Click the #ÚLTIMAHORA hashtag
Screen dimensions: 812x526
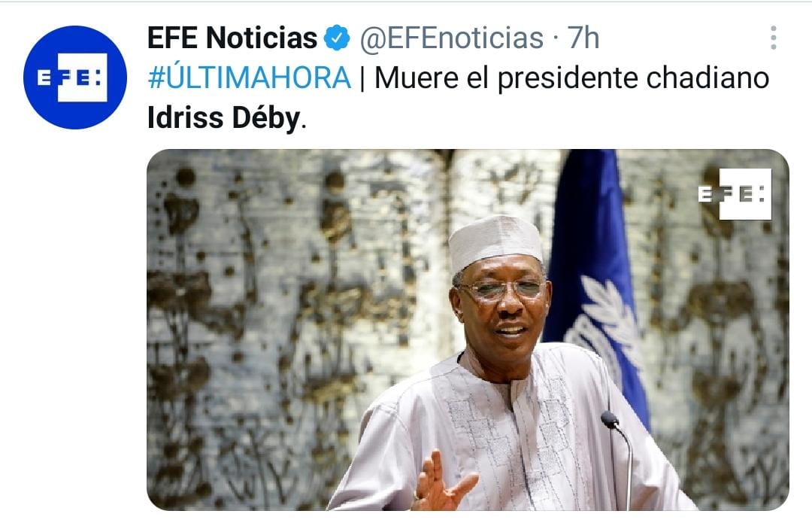[x=249, y=78]
